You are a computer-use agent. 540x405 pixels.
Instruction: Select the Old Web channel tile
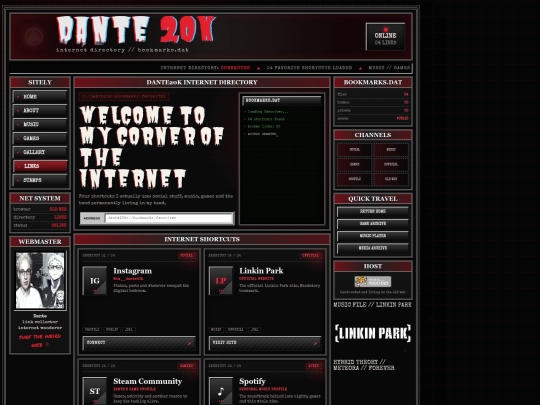(x=391, y=179)
